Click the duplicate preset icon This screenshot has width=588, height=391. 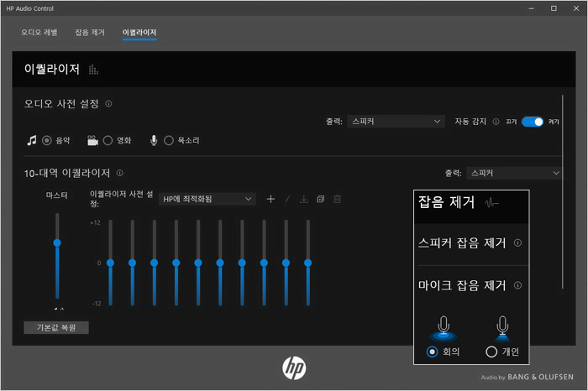click(x=320, y=199)
